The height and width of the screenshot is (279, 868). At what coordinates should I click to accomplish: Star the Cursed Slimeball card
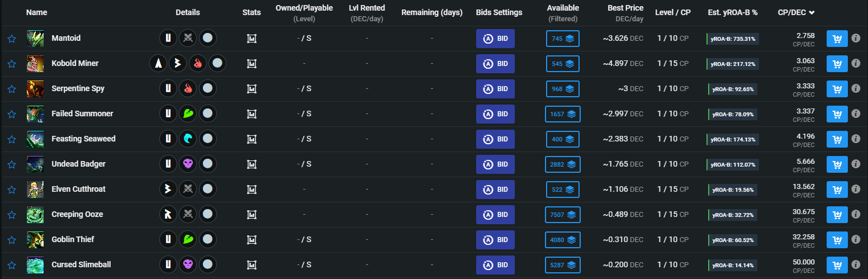pyautogui.click(x=11, y=265)
